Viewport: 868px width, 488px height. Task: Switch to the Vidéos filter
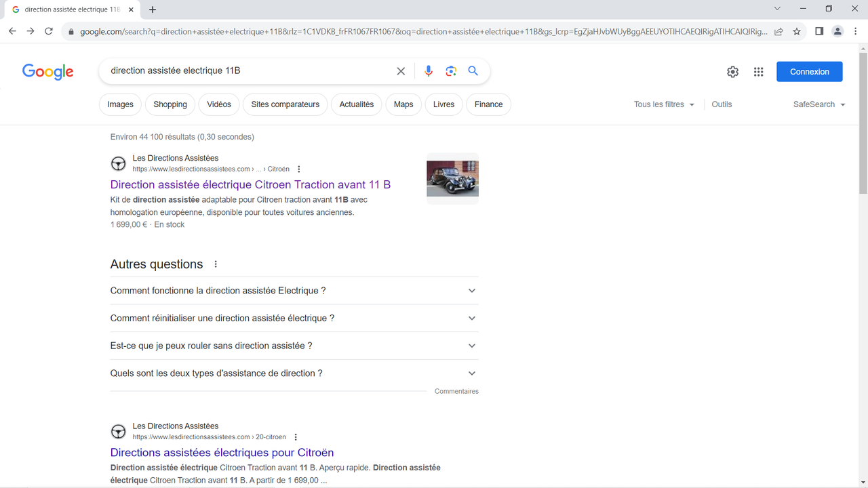(x=219, y=104)
